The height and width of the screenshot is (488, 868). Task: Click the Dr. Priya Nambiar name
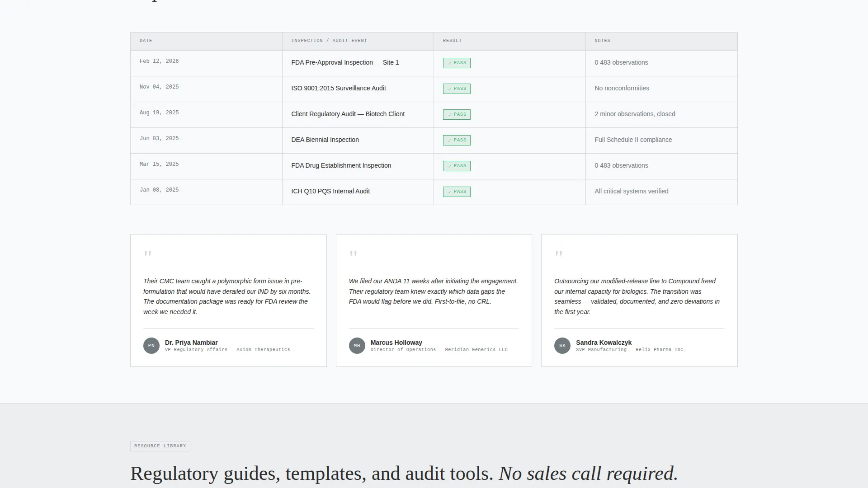click(191, 343)
